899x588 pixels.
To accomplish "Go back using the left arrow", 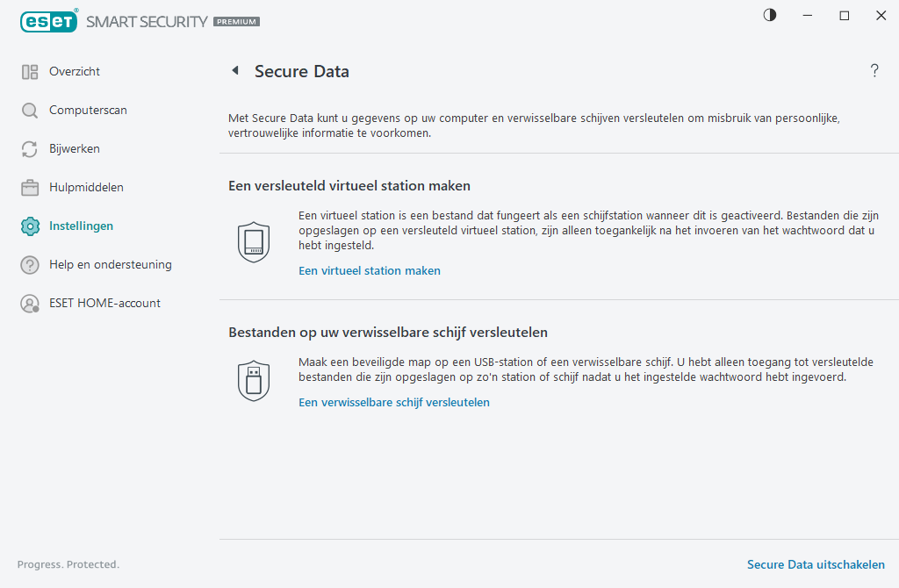I will (234, 70).
